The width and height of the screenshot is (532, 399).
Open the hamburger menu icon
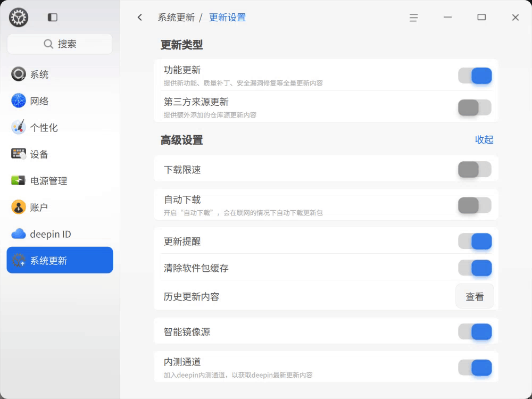pyautogui.click(x=413, y=18)
